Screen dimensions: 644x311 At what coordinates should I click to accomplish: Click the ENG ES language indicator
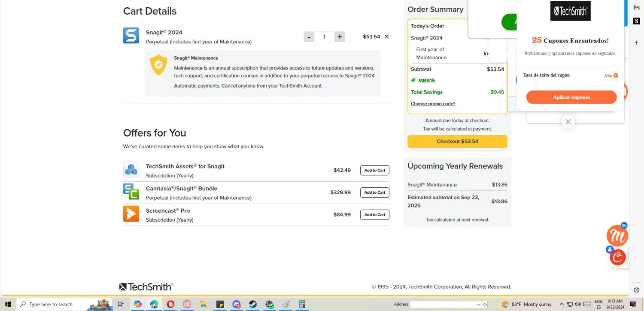click(598, 304)
